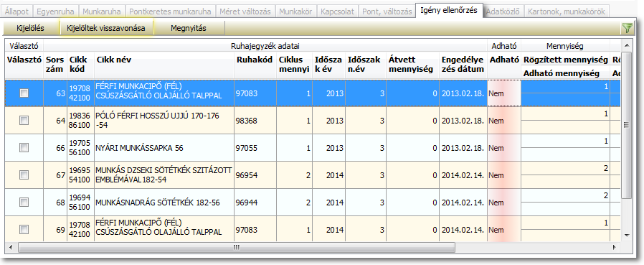This screenshot has height=265, width=644.
Task: Select the Igény ellenőrzés tab
Action: pos(449,10)
